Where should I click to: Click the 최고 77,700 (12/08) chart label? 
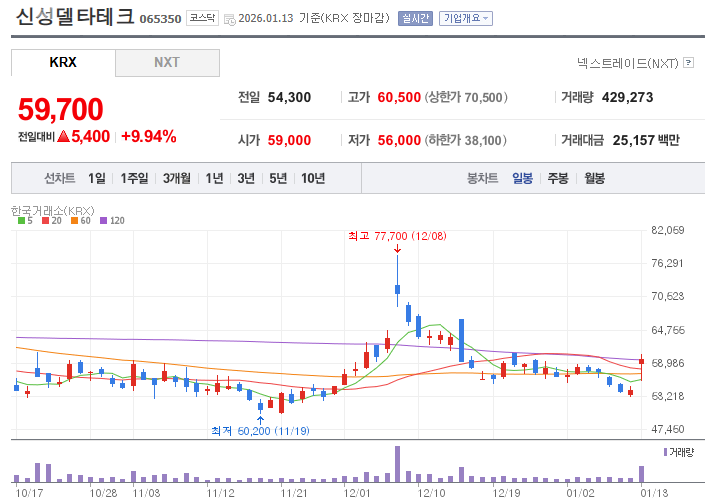click(x=397, y=236)
